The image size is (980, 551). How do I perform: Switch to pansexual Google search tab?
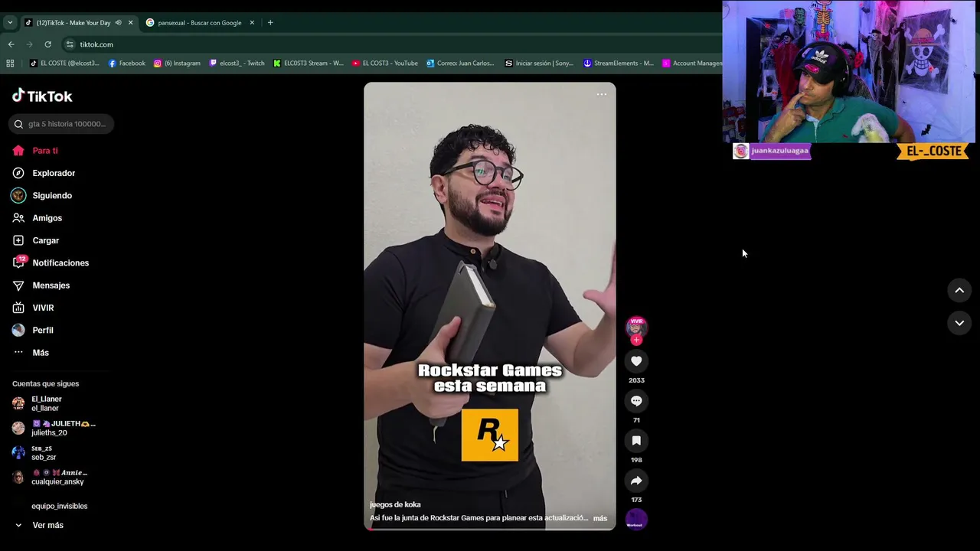pyautogui.click(x=199, y=23)
